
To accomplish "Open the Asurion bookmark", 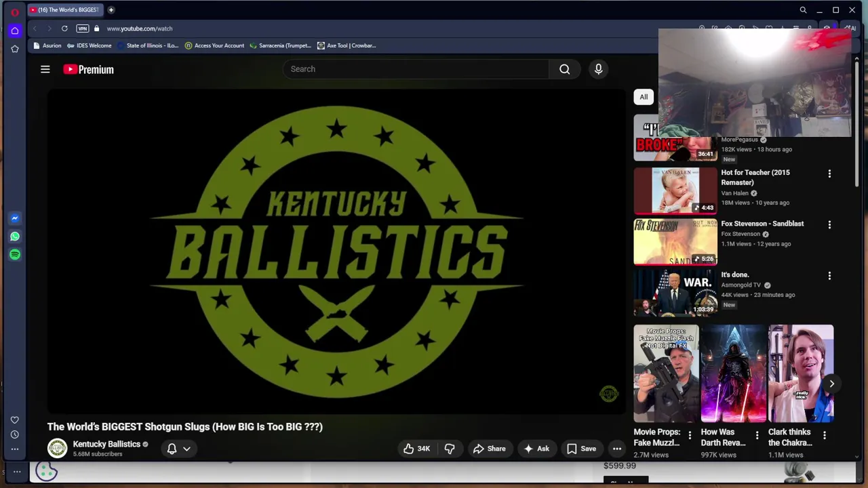I will [47, 45].
